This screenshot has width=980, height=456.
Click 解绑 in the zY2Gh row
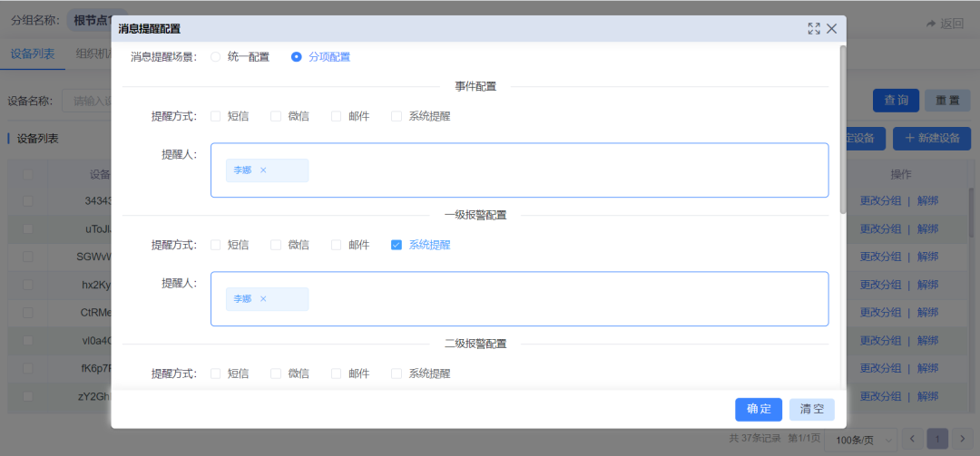[x=927, y=396]
